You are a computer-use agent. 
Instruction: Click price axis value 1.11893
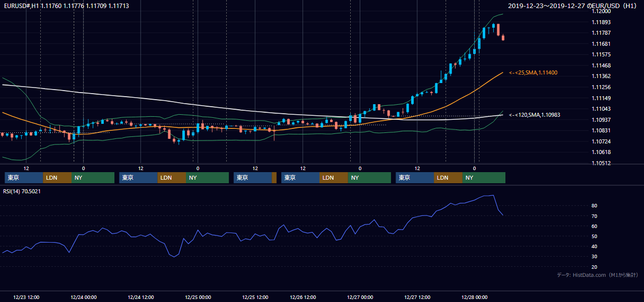601,22
